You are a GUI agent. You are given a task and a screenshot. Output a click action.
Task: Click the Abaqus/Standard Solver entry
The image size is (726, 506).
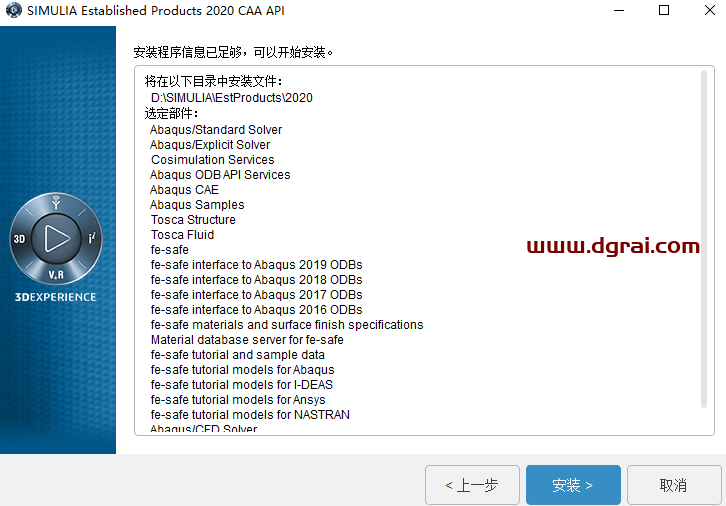pos(216,130)
